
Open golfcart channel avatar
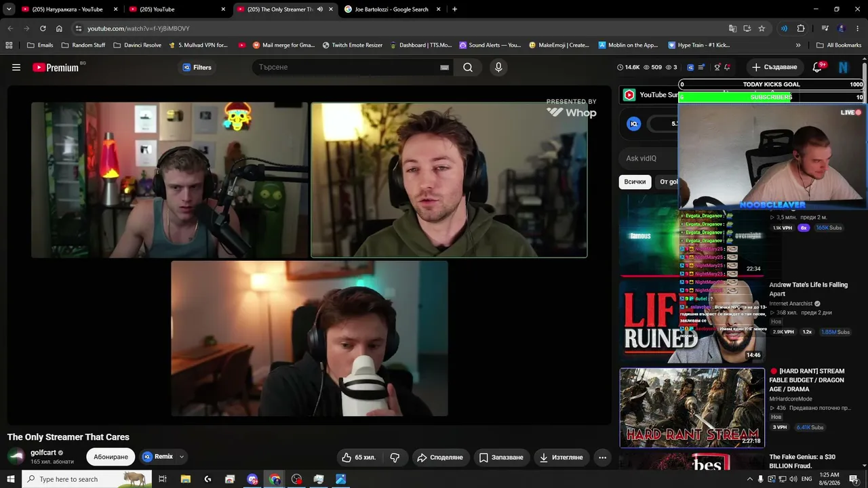click(x=16, y=457)
